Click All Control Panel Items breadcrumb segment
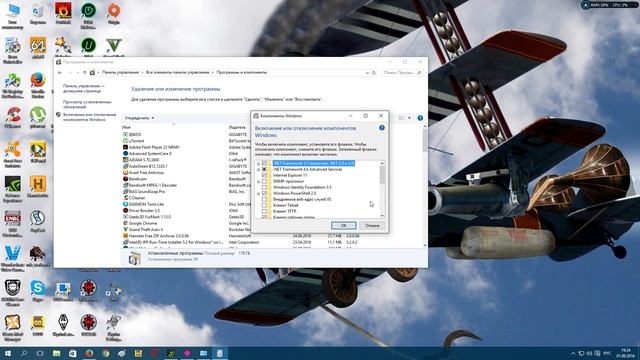This screenshot has height=360, width=640. coord(178,72)
